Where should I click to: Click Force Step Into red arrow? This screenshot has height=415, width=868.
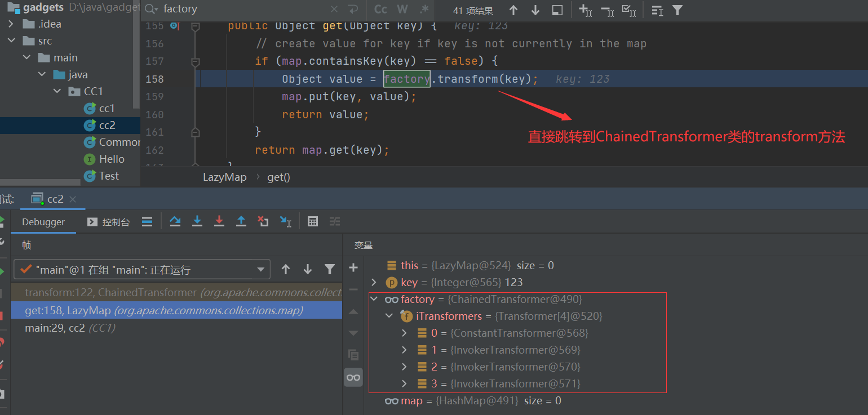point(219,221)
